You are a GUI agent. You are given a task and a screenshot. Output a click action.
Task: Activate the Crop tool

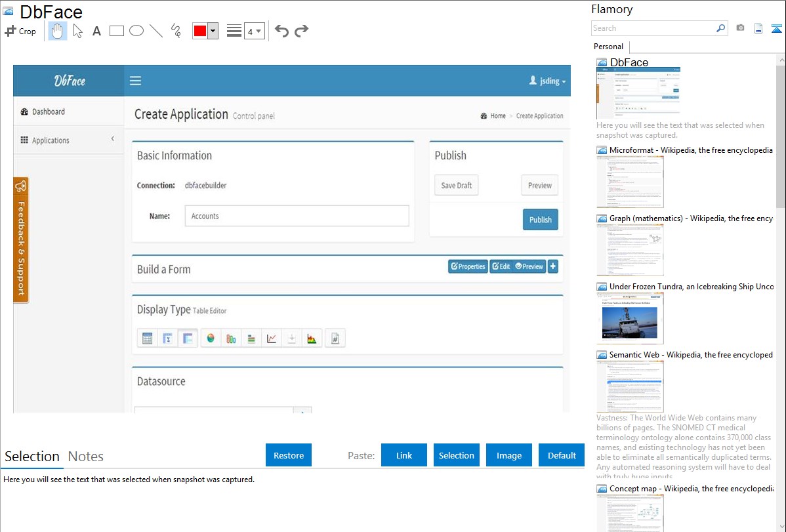pyautogui.click(x=20, y=31)
